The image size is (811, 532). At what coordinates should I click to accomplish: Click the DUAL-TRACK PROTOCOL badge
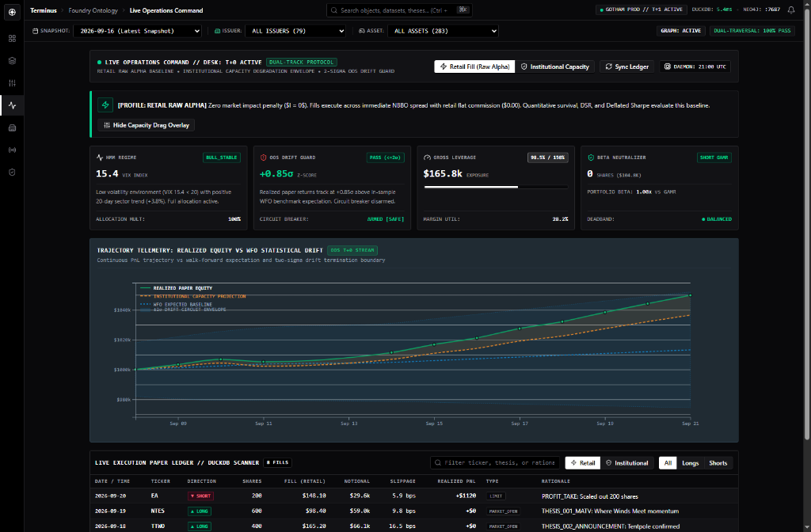(302, 62)
